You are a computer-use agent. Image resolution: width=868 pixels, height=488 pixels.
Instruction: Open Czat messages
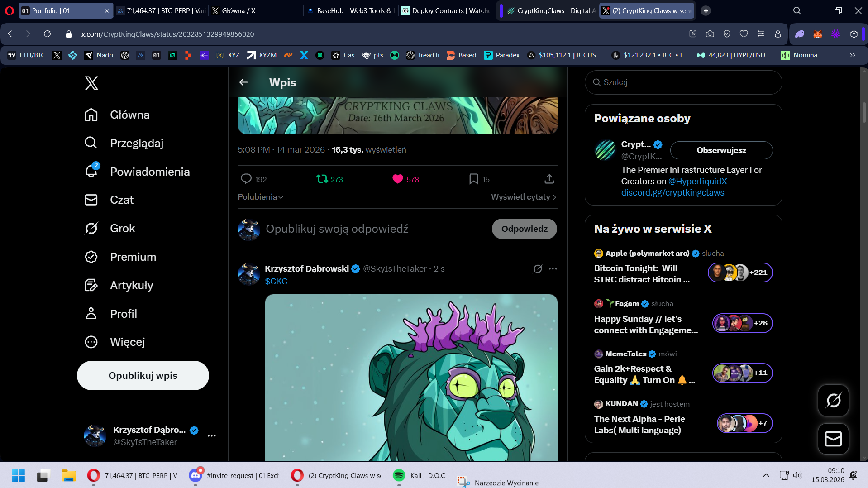[x=109, y=200]
